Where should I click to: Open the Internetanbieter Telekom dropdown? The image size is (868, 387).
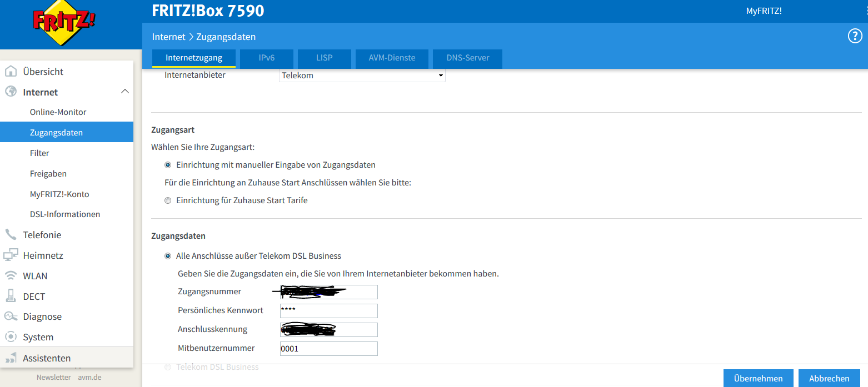pos(362,76)
